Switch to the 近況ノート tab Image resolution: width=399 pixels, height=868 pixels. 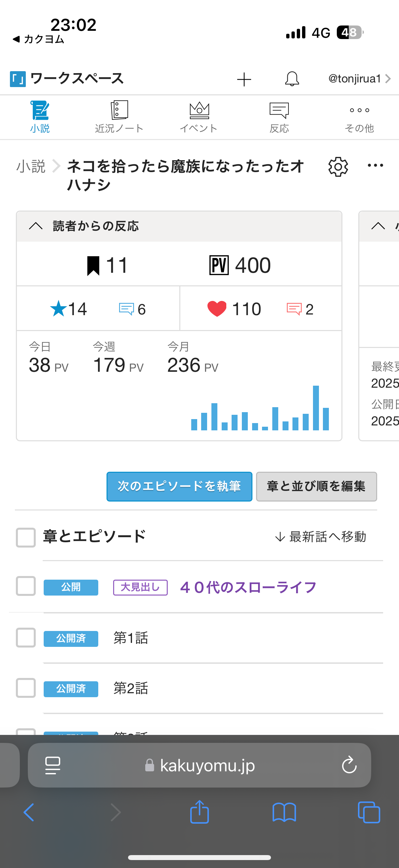pyautogui.click(x=119, y=117)
